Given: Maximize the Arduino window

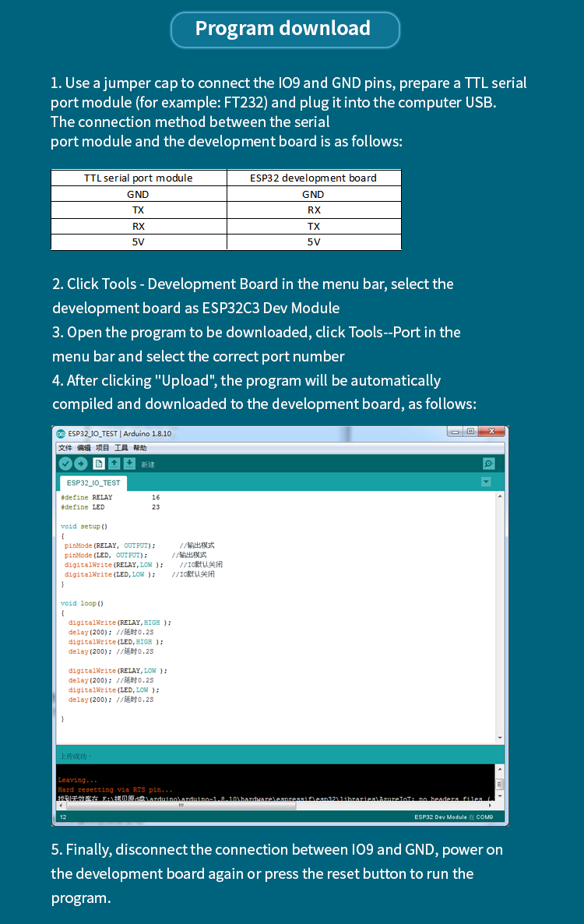Looking at the screenshot, I should click(x=470, y=432).
